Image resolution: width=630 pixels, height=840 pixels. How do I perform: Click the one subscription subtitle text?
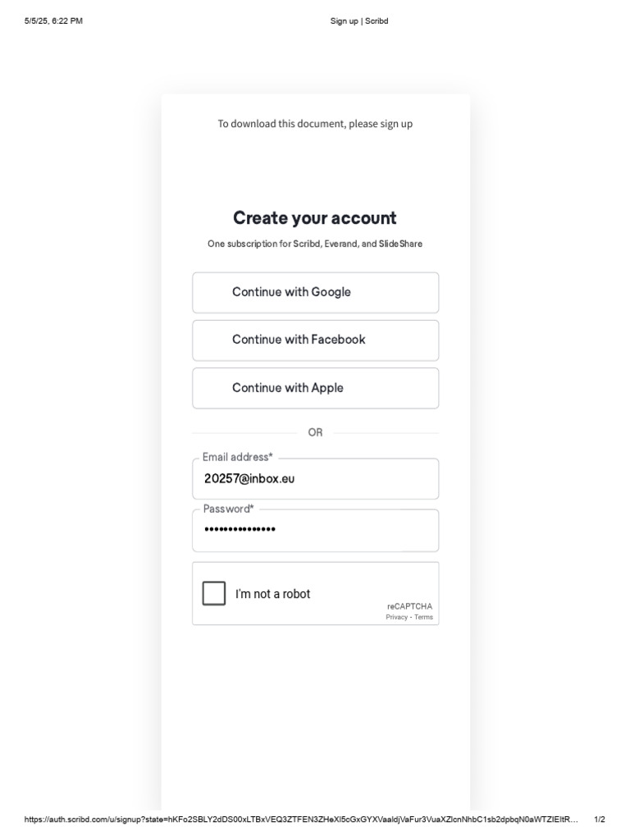click(315, 244)
